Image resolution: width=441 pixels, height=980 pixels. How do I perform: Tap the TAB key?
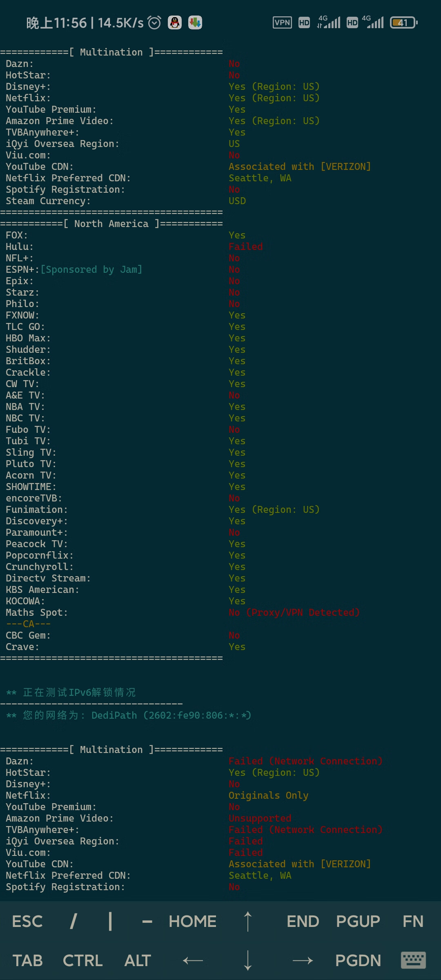click(x=27, y=960)
